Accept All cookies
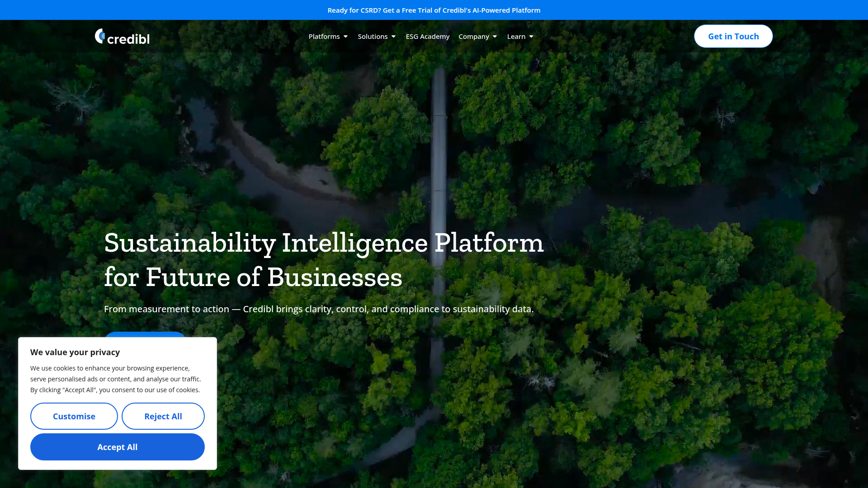 point(117,446)
